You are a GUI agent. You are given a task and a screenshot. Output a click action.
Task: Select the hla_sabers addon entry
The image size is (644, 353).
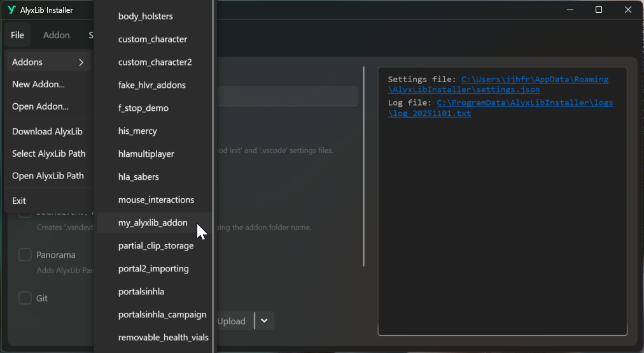pyautogui.click(x=138, y=177)
